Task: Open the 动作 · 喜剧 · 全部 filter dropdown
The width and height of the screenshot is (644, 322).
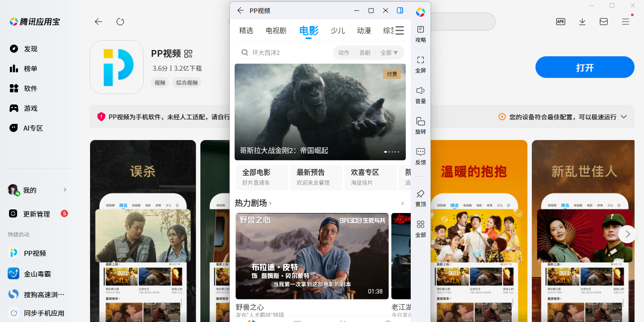Action: pos(368,53)
